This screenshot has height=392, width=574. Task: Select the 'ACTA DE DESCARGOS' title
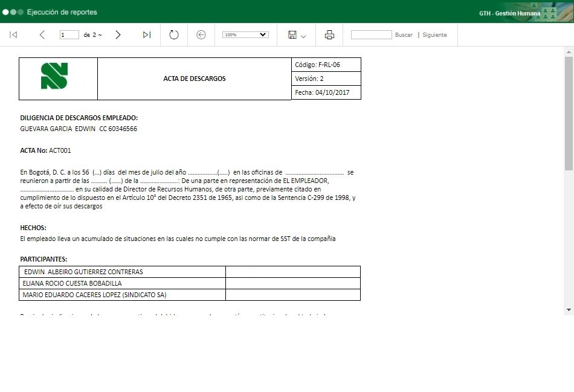coord(195,79)
